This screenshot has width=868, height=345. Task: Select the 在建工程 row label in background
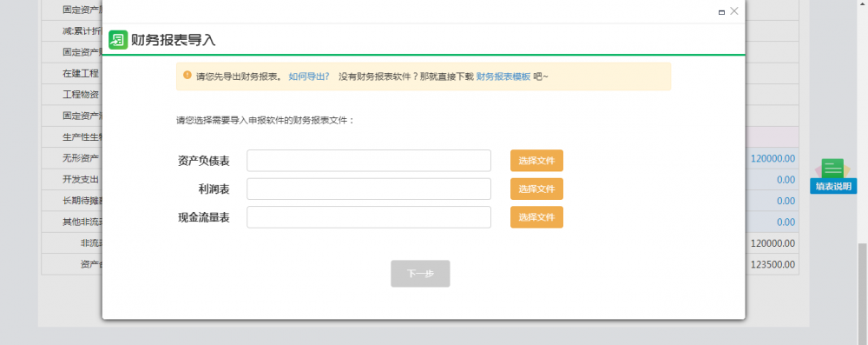(x=81, y=73)
